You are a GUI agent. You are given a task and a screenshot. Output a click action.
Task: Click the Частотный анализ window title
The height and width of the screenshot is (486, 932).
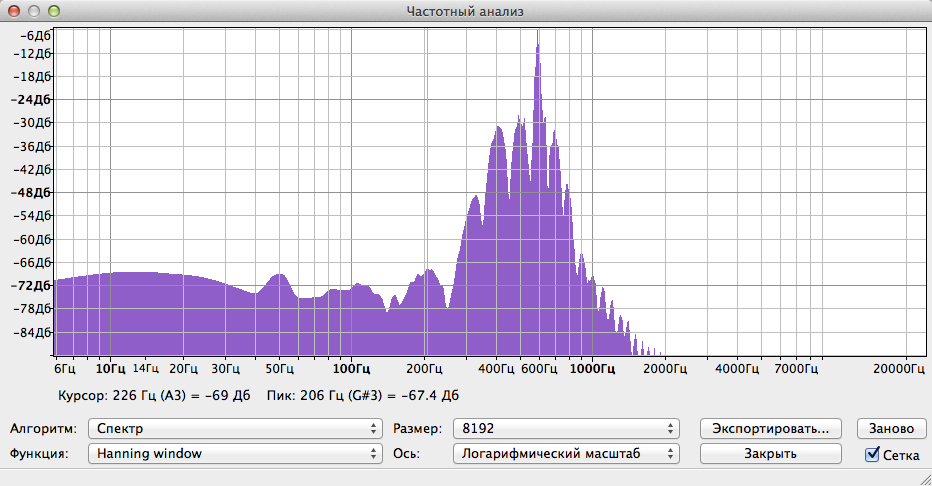pyautogui.click(x=465, y=11)
